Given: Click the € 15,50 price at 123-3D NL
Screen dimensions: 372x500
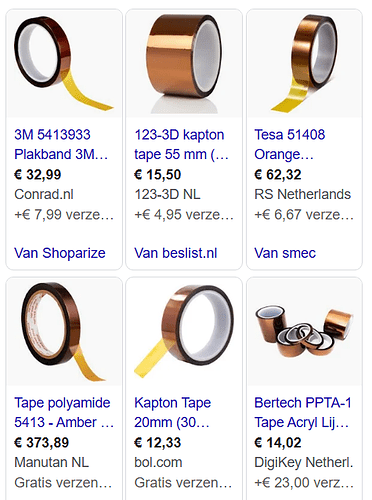Looking at the screenshot, I should coord(158,175).
